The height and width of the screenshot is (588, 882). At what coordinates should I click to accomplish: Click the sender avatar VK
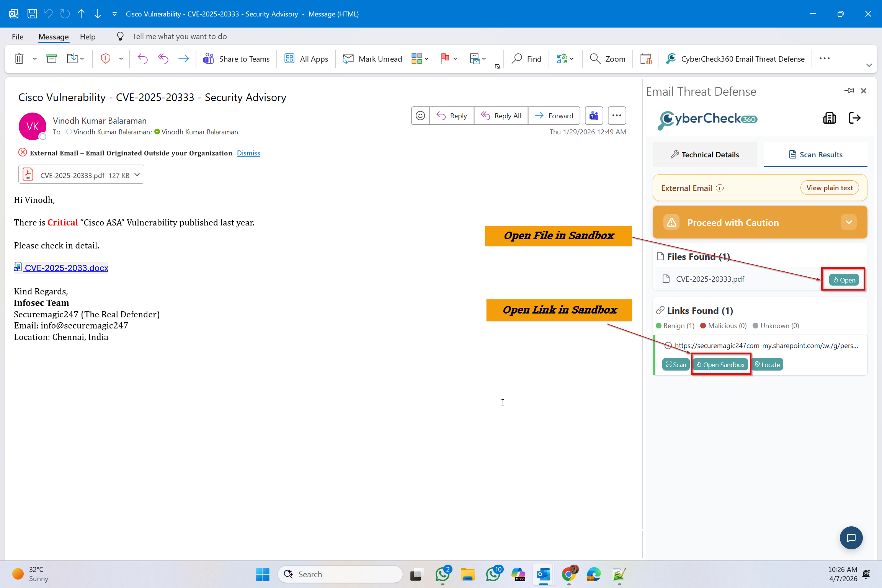point(33,126)
